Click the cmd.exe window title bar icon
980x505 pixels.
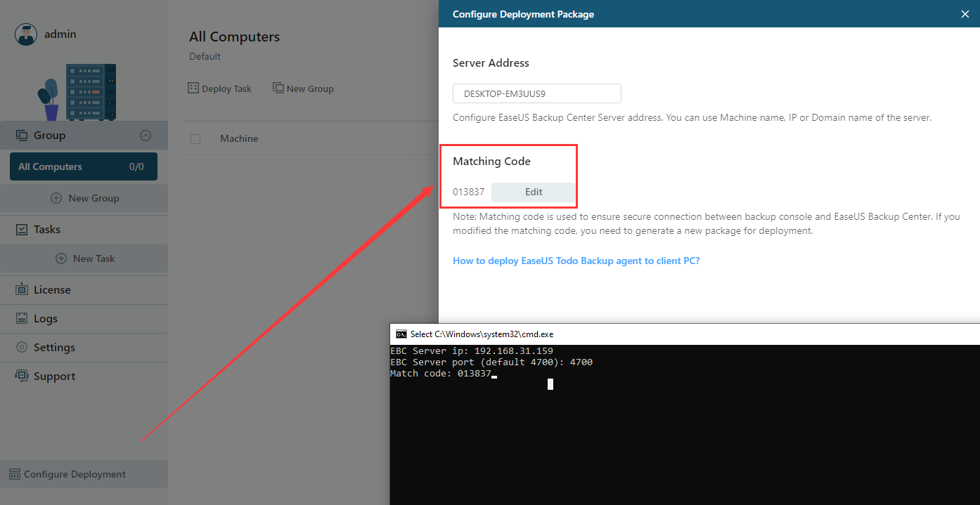(401, 334)
